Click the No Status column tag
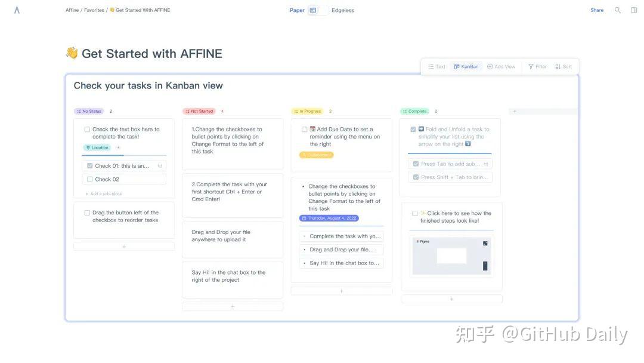 pyautogui.click(x=89, y=112)
